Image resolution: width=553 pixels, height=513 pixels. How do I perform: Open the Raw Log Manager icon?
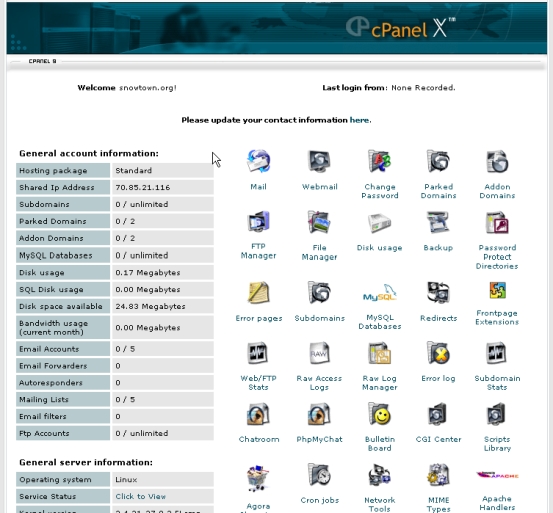(379, 353)
